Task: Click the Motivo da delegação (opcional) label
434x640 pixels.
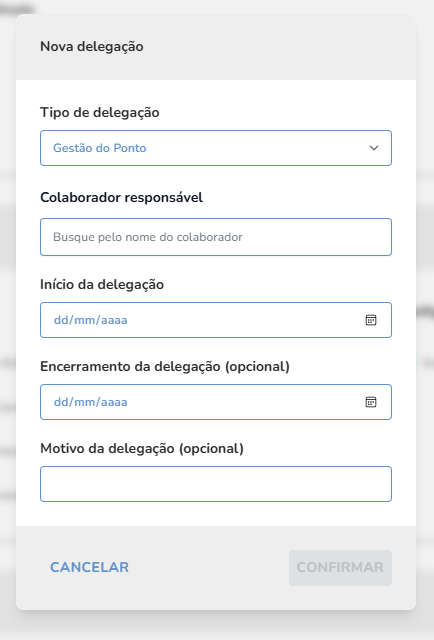Action: click(142, 449)
